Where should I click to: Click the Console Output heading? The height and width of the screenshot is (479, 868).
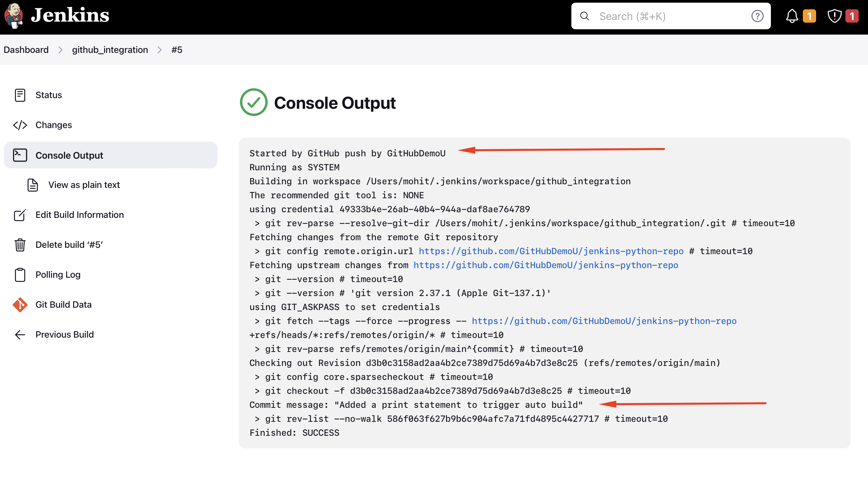pos(335,103)
